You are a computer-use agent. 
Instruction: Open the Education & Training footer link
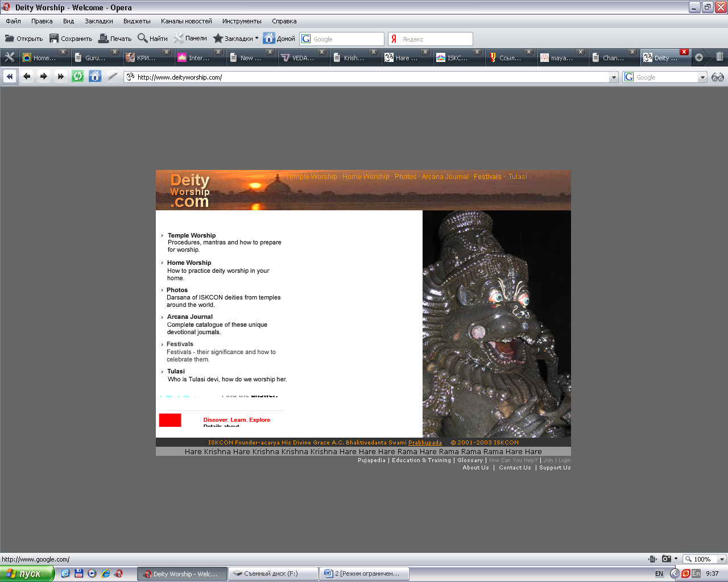pyautogui.click(x=421, y=460)
